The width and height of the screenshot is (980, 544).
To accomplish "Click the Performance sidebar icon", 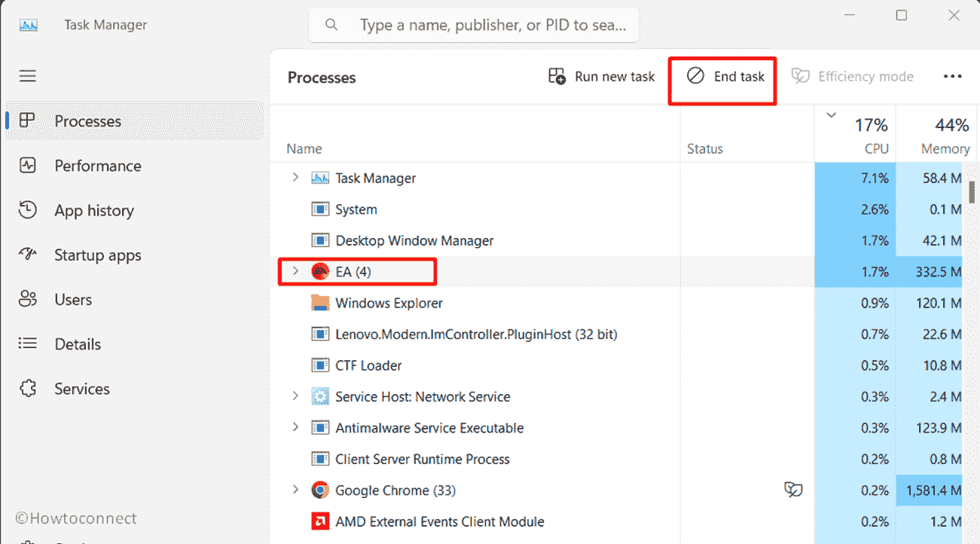I will [28, 166].
